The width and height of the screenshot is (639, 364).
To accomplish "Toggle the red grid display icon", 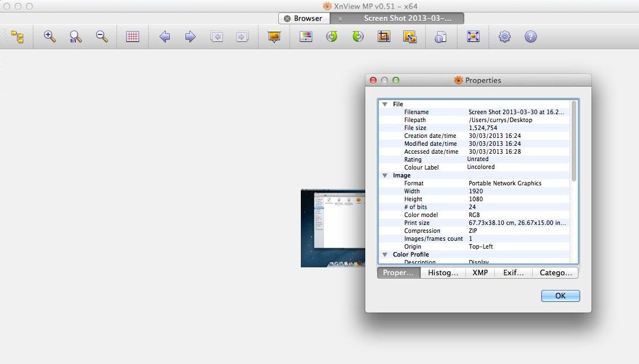I will pos(133,37).
